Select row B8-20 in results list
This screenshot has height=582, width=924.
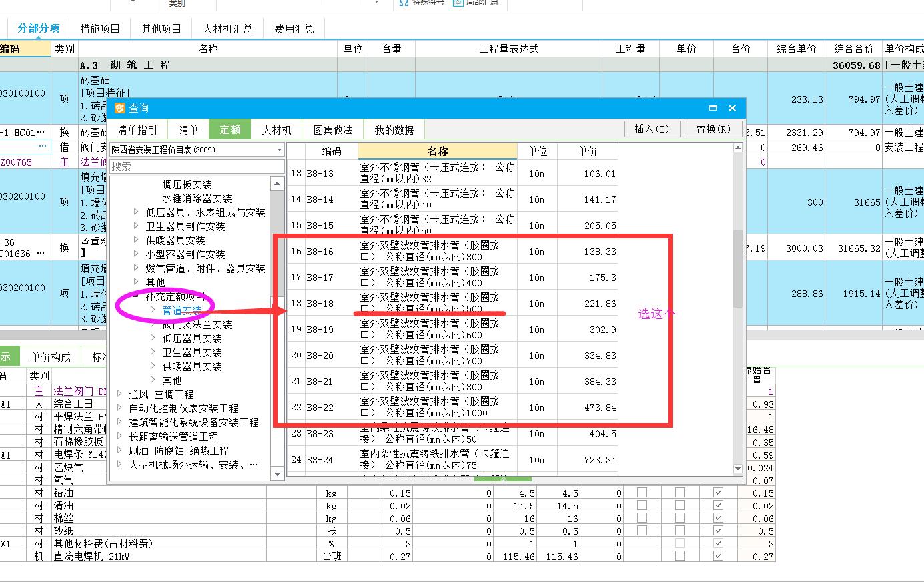pyautogui.click(x=453, y=356)
